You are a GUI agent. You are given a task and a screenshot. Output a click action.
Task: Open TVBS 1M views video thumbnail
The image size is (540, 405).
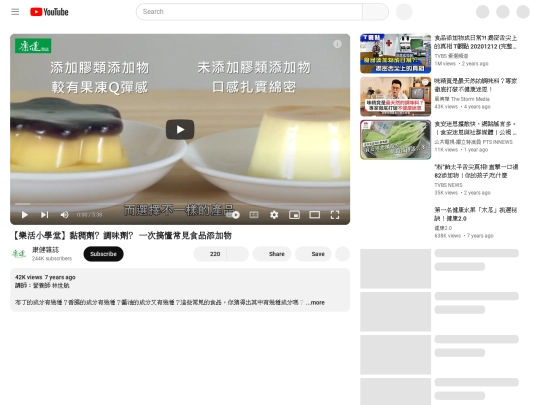[x=395, y=53]
